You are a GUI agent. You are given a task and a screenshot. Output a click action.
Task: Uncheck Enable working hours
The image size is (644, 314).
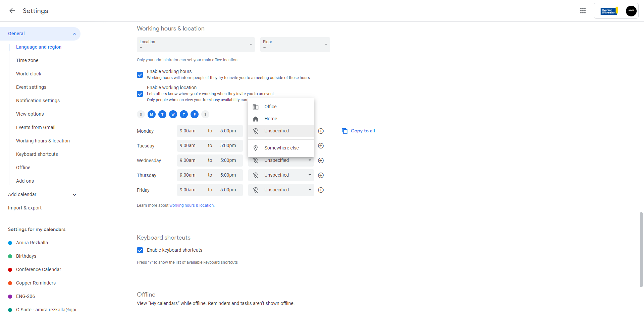click(140, 75)
